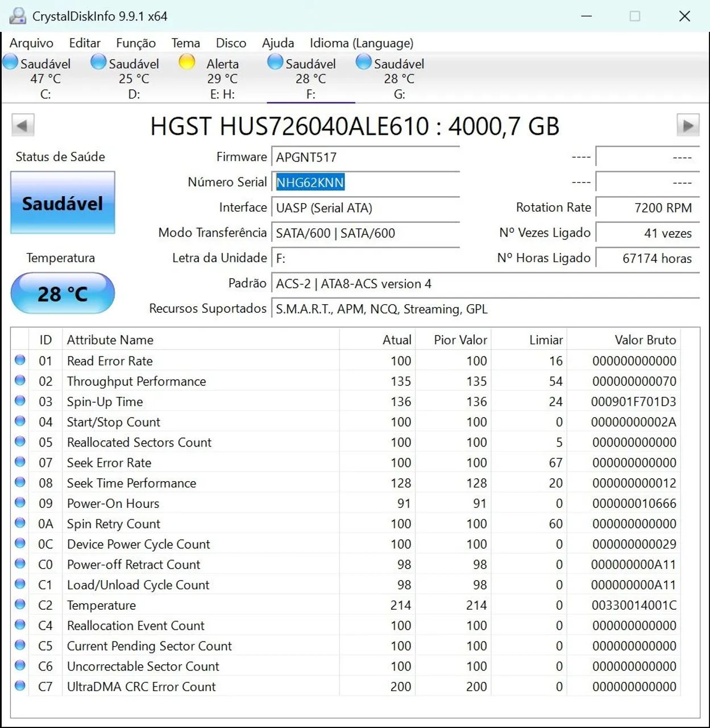Image resolution: width=710 pixels, height=728 pixels.
Task: Open the Função menu
Action: click(x=136, y=43)
